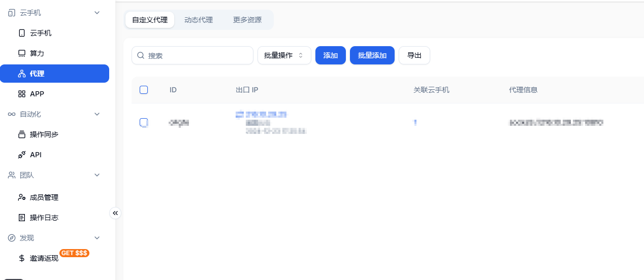Collapse sidebar with double-arrow button
The width and height of the screenshot is (644, 280).
click(115, 213)
